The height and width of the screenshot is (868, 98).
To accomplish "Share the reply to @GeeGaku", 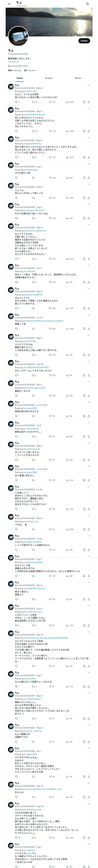I will pyautogui.click(x=89, y=178).
